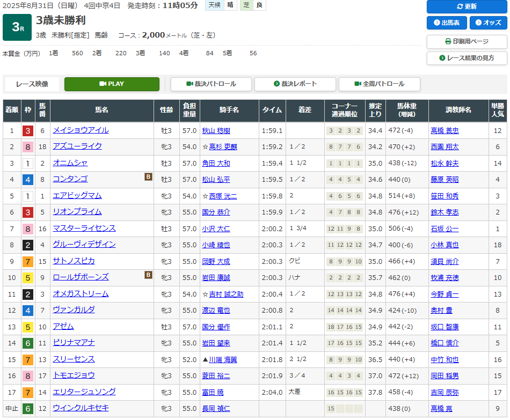Open horse ロールザボーンズ page

pyautogui.click(x=81, y=277)
